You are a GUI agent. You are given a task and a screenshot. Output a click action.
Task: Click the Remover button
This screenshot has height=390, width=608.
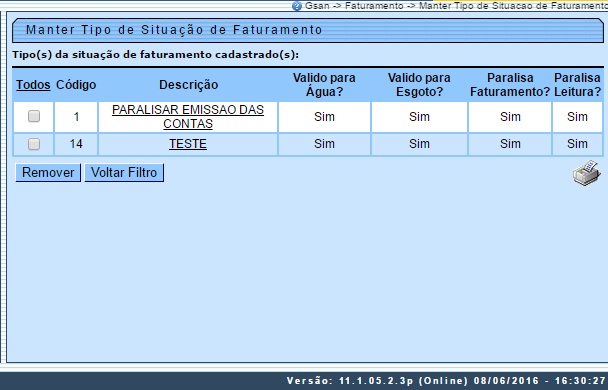click(x=48, y=173)
